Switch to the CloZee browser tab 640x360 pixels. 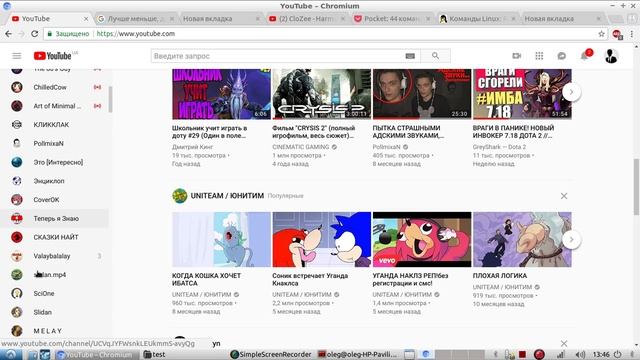click(306, 19)
